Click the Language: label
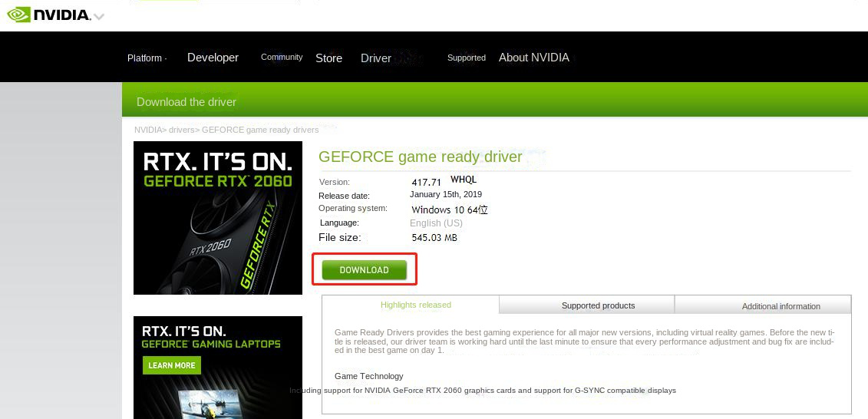The image size is (868, 419). (339, 223)
